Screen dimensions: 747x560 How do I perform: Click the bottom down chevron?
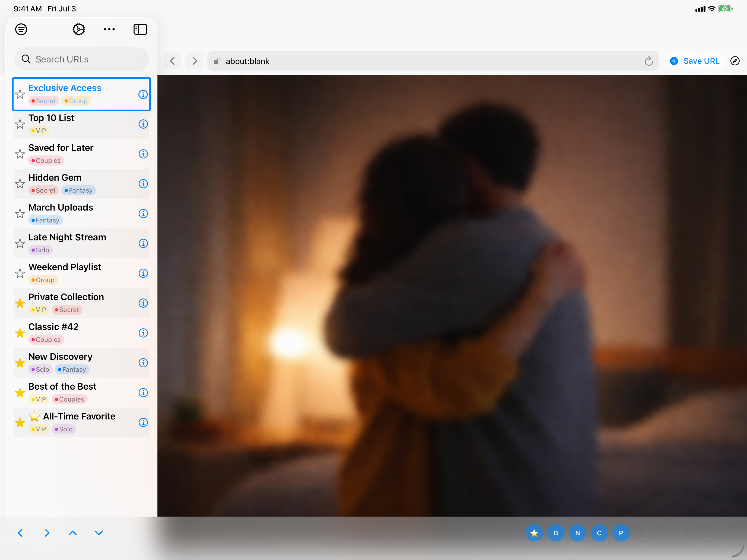[x=99, y=533]
